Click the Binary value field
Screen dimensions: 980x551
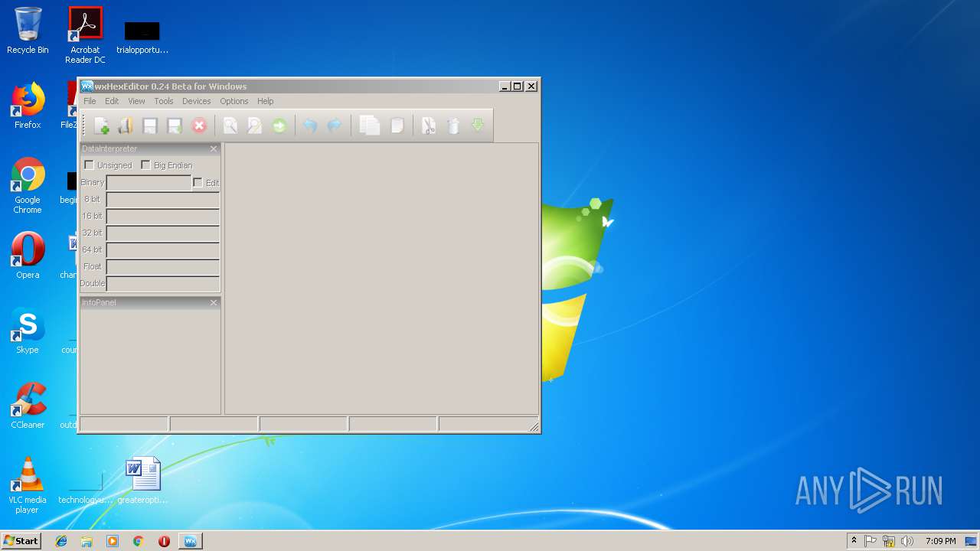pyautogui.click(x=149, y=182)
